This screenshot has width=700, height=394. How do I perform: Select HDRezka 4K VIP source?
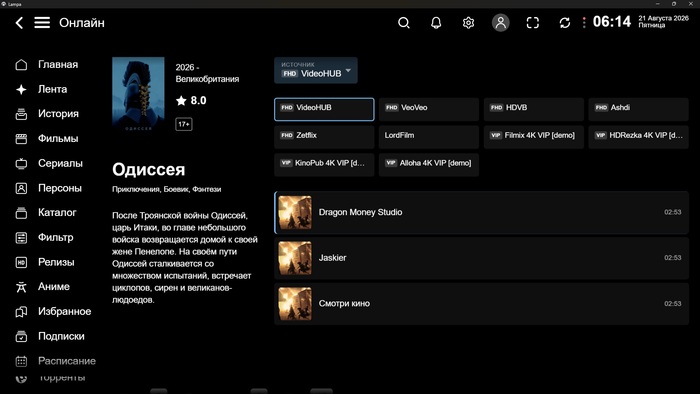pyautogui.click(x=638, y=137)
